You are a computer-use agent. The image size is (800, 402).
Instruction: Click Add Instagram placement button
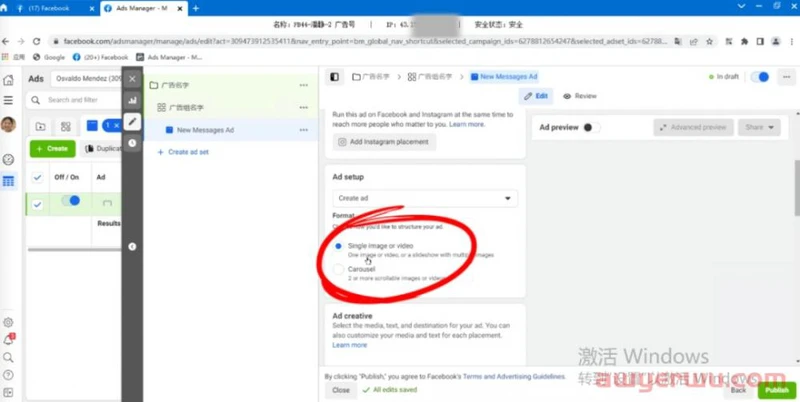[384, 142]
